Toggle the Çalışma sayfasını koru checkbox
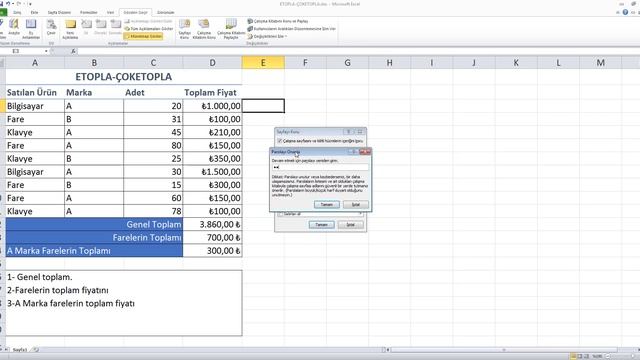This screenshot has width=640, height=360. (x=280, y=141)
